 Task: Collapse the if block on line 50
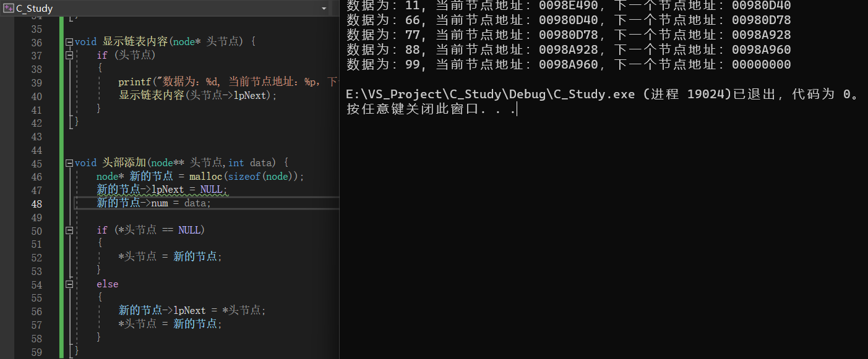(x=69, y=229)
